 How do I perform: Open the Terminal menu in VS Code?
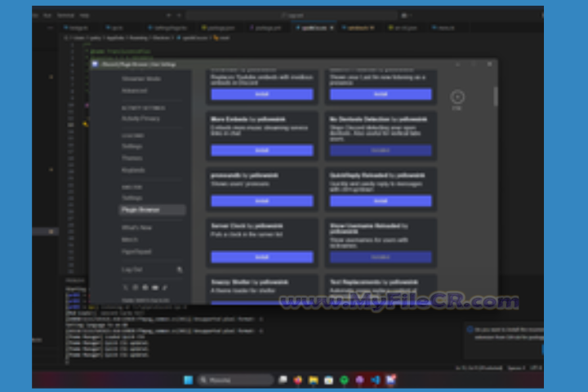click(x=65, y=16)
